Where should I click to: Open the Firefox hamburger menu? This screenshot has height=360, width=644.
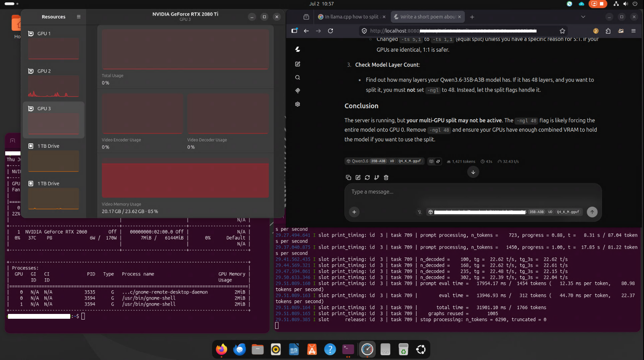[634, 31]
